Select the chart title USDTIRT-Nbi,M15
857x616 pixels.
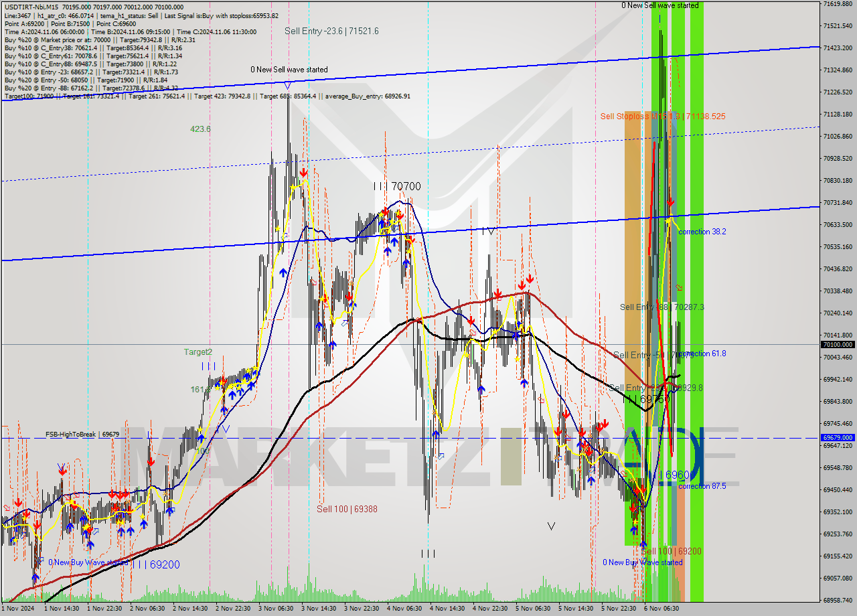pyautogui.click(x=30, y=6)
